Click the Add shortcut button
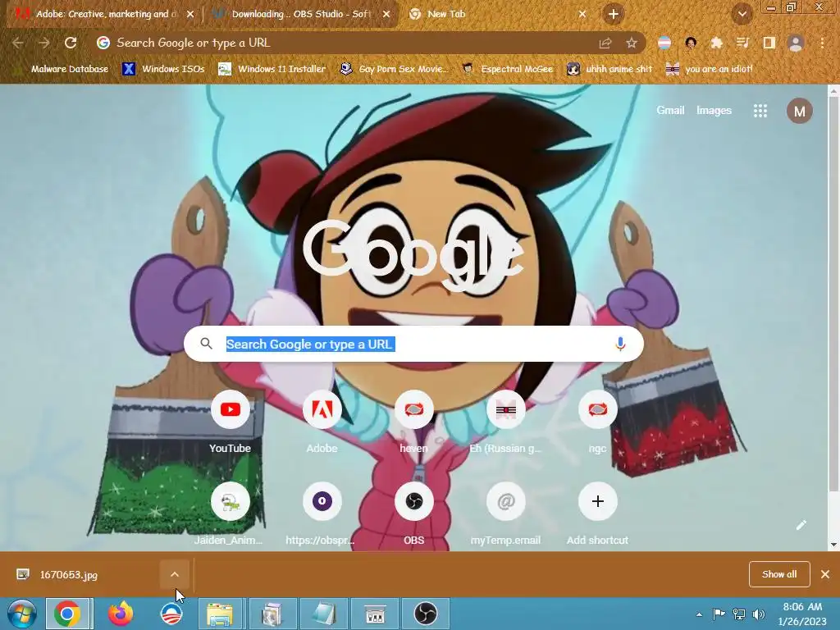 coord(597,514)
